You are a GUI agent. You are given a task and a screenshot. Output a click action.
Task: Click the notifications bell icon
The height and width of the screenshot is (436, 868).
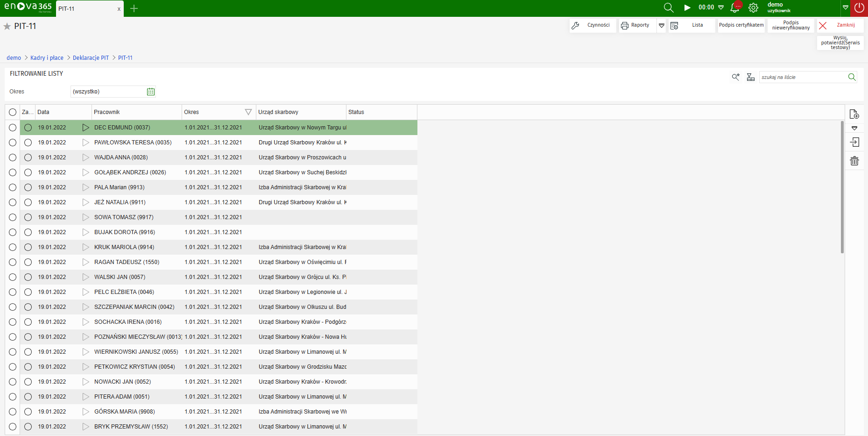(735, 7)
